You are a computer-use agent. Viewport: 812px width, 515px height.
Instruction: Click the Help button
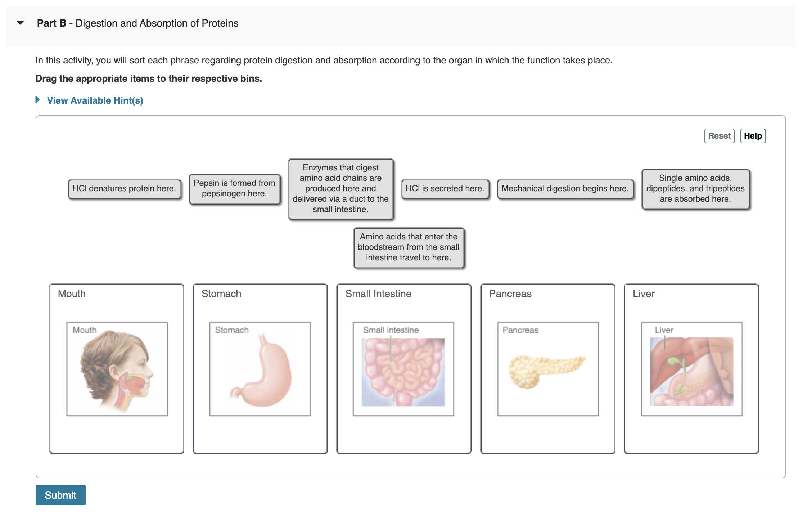753,136
